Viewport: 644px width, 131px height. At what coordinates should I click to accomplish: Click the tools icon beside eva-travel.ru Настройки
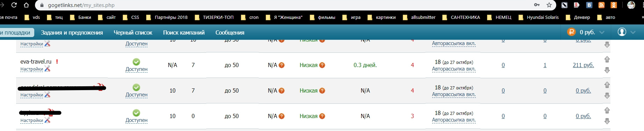tap(47, 69)
